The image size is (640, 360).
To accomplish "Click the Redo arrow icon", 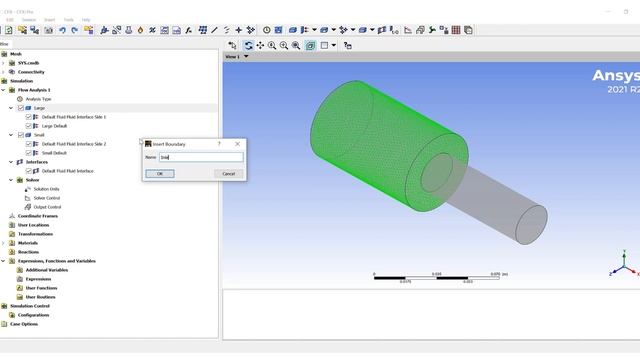I will pyautogui.click(x=74, y=30).
